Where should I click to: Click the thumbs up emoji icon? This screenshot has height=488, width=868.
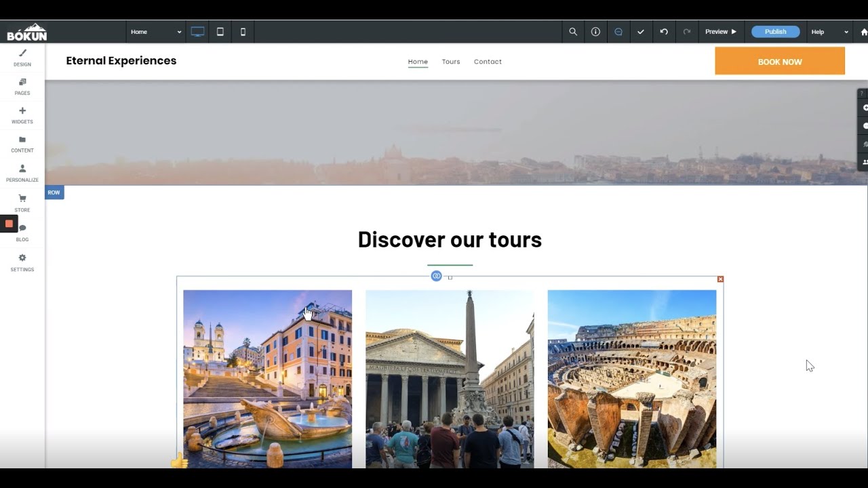point(179,461)
